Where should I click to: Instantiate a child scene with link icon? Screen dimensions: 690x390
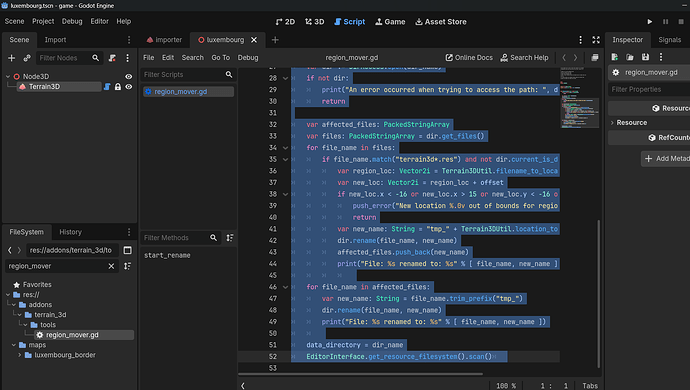tap(27, 58)
